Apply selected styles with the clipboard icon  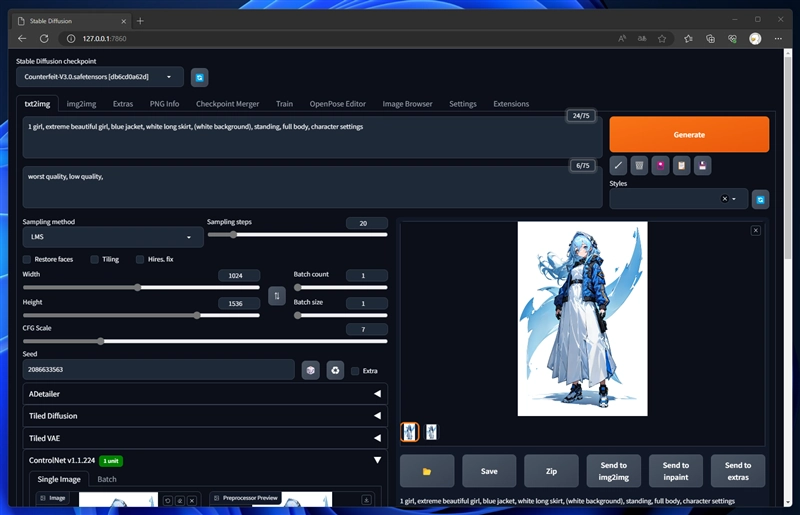[681, 165]
